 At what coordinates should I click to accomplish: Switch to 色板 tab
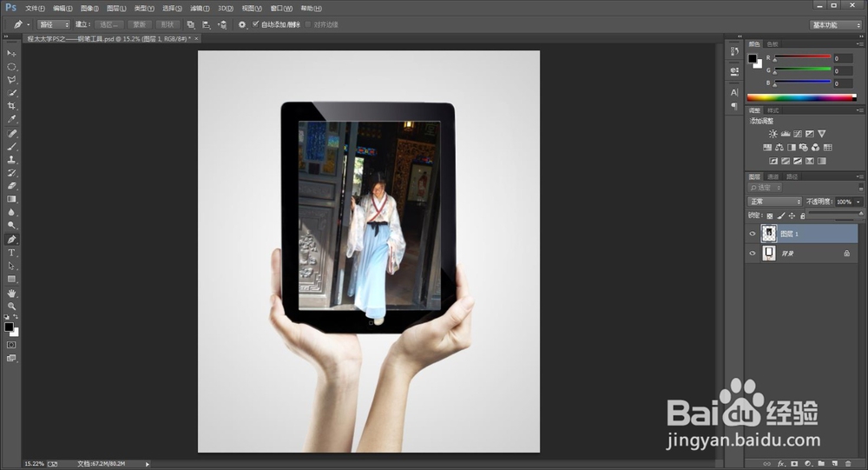[x=773, y=43]
